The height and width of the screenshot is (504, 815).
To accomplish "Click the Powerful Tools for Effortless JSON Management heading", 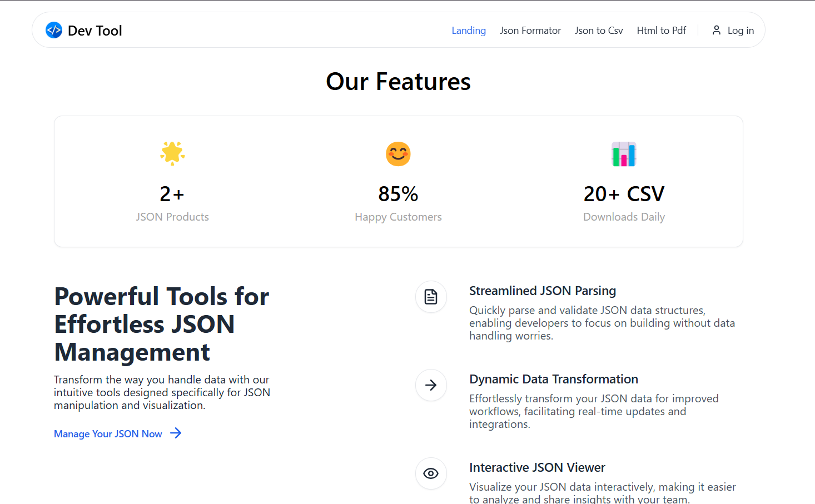I will [x=162, y=324].
